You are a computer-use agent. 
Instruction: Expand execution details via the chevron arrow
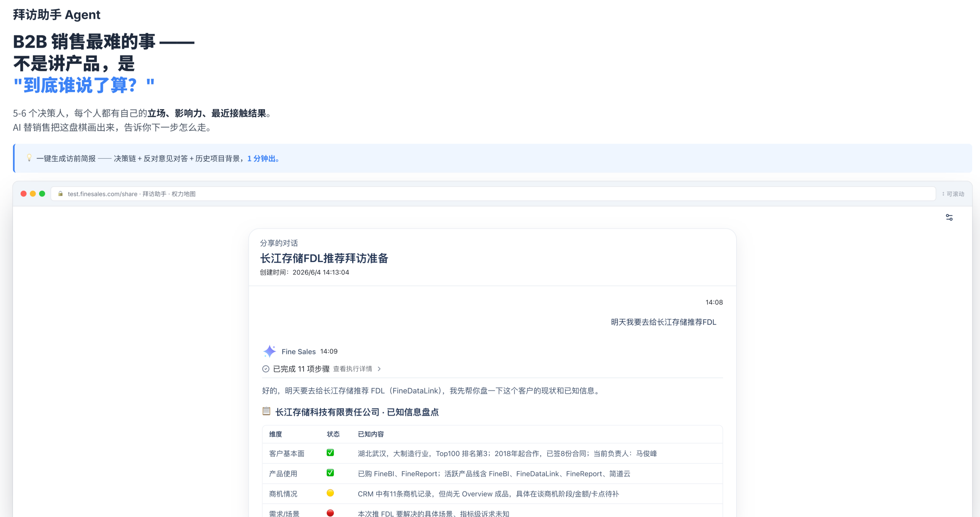click(x=379, y=369)
